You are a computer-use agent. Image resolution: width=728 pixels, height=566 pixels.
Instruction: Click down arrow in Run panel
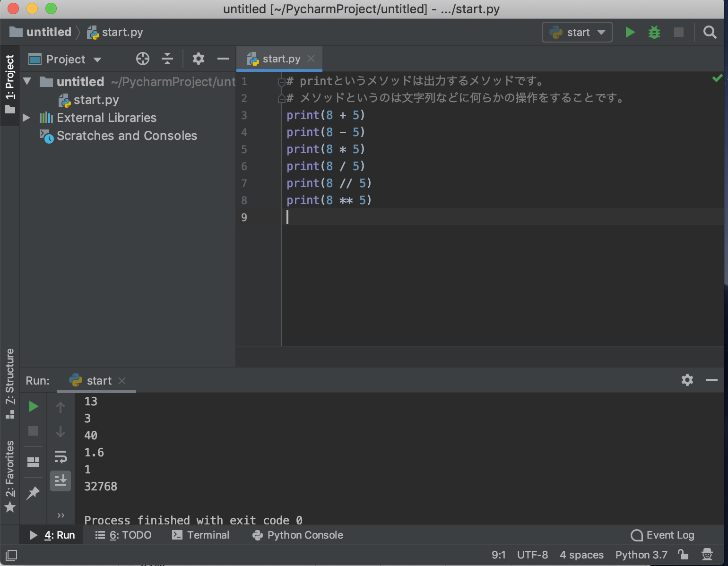coord(61,431)
